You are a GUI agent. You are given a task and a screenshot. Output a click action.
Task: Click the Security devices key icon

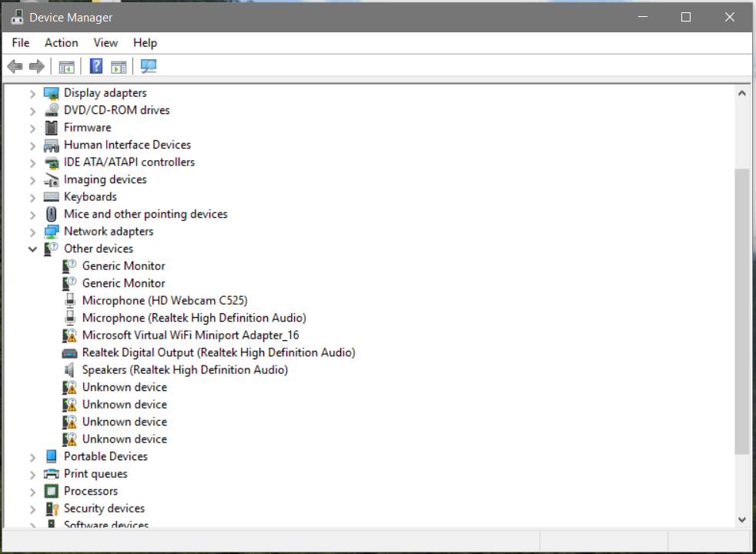click(x=52, y=509)
